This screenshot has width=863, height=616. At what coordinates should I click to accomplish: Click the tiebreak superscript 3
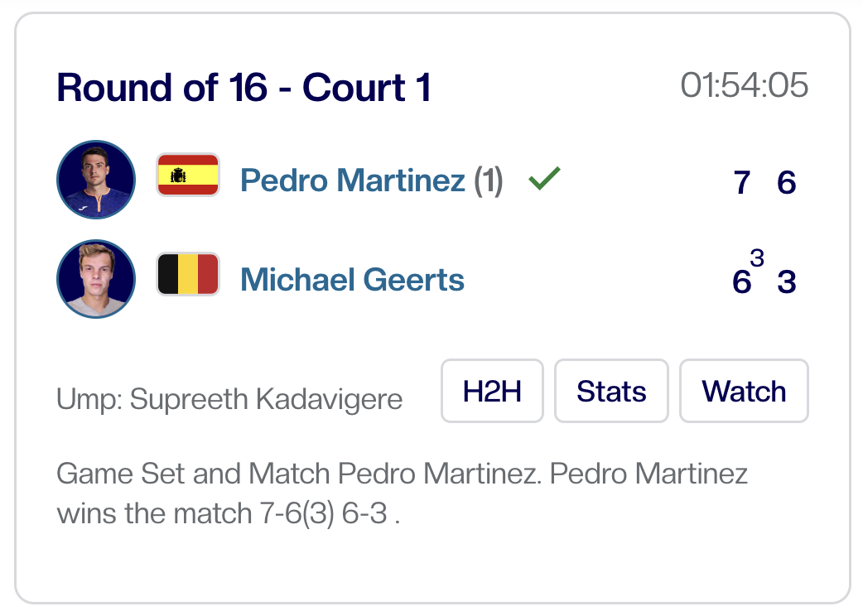click(757, 258)
